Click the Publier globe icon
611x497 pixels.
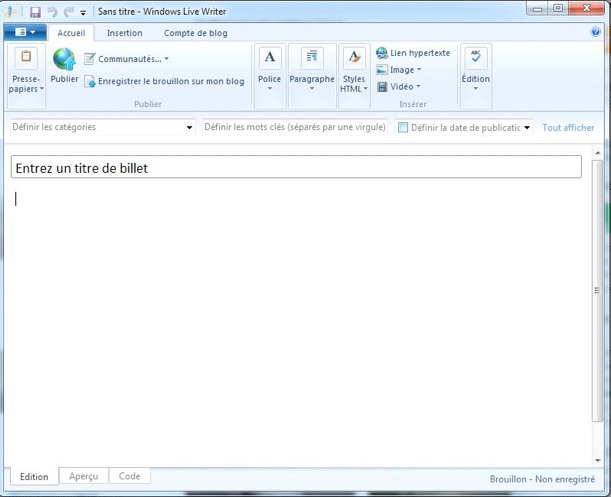click(64, 59)
